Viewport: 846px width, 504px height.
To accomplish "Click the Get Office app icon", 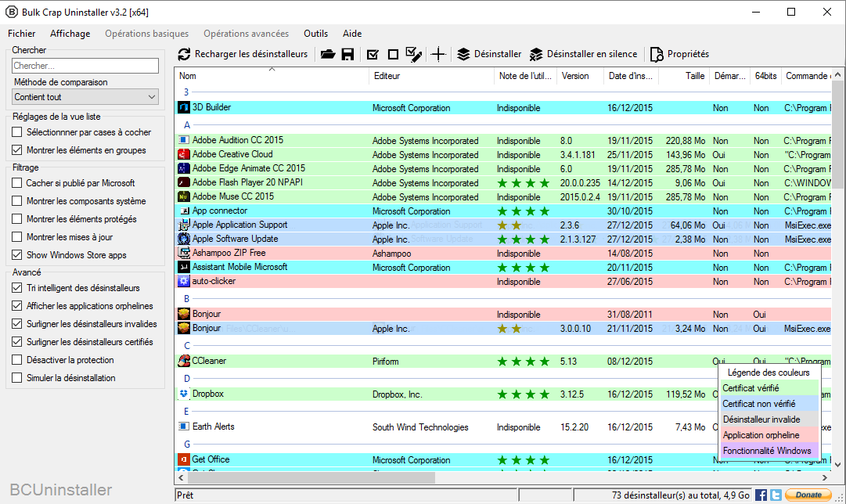I will point(184,459).
